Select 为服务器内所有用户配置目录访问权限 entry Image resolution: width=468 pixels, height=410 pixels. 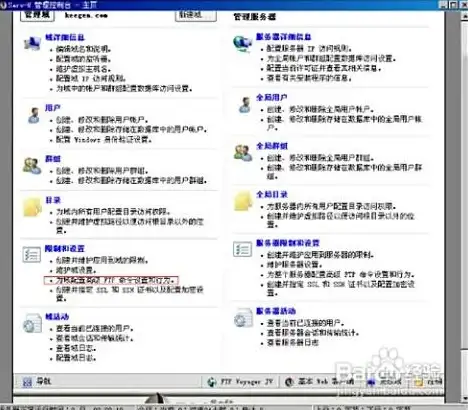tap(331, 206)
